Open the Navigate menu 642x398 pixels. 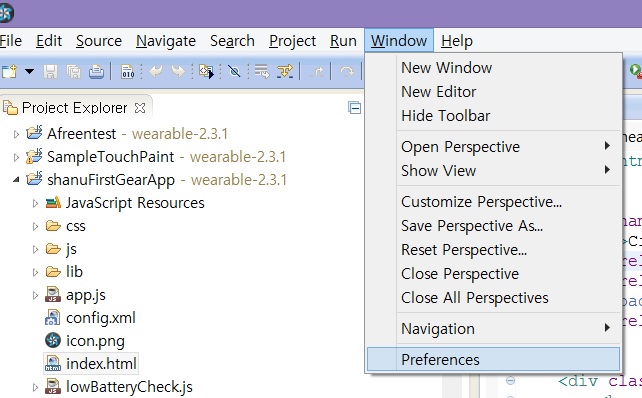tap(166, 41)
